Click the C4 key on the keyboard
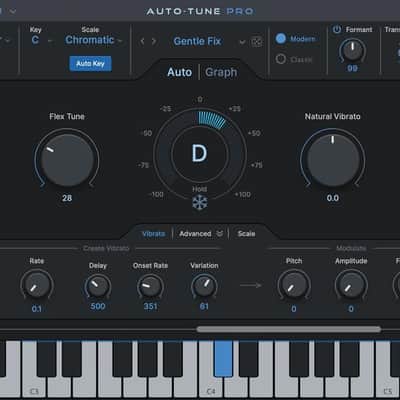The image size is (400, 400). click(x=211, y=387)
